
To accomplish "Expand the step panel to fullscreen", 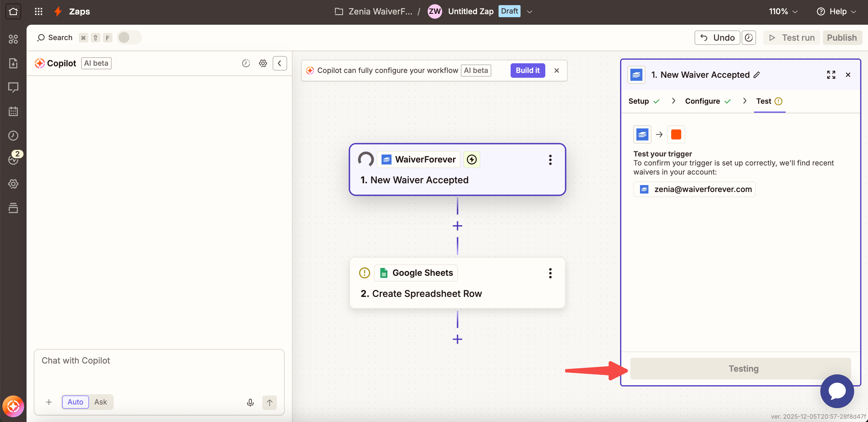I will pyautogui.click(x=831, y=75).
